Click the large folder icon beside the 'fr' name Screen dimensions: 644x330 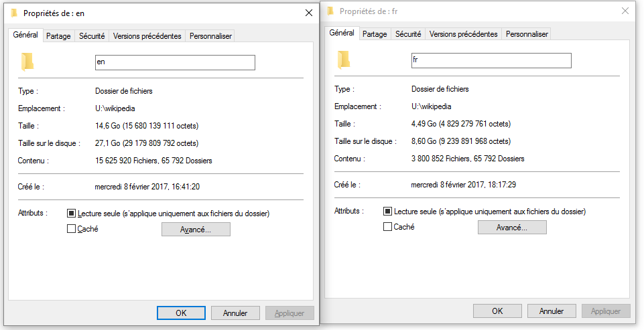pos(344,60)
